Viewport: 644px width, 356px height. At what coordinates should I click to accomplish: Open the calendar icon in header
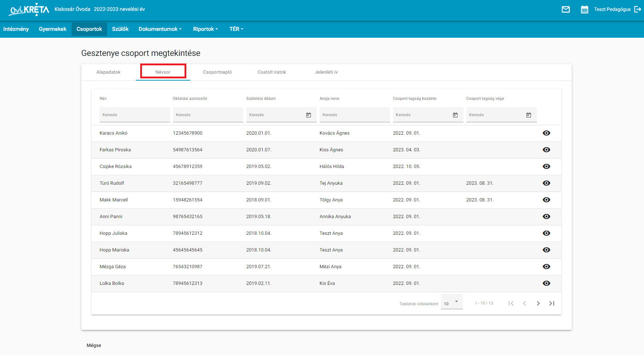click(584, 9)
